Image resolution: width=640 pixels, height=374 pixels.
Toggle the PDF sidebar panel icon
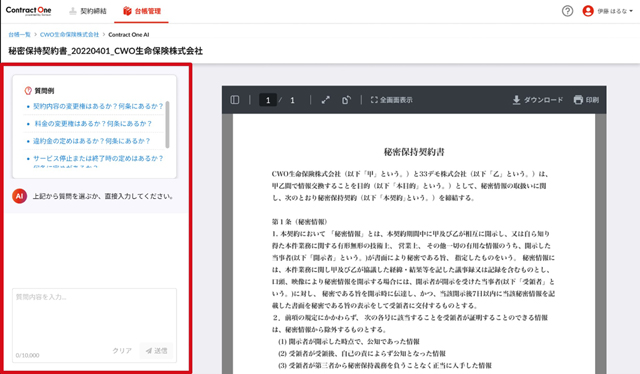pyautogui.click(x=235, y=100)
